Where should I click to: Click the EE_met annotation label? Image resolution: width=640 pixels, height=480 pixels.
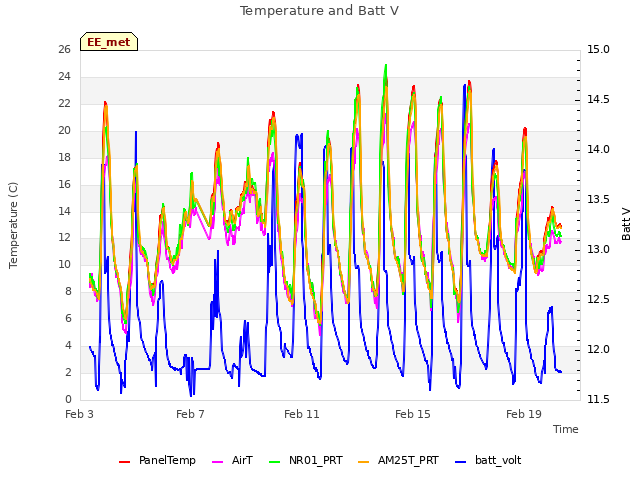coord(109,42)
